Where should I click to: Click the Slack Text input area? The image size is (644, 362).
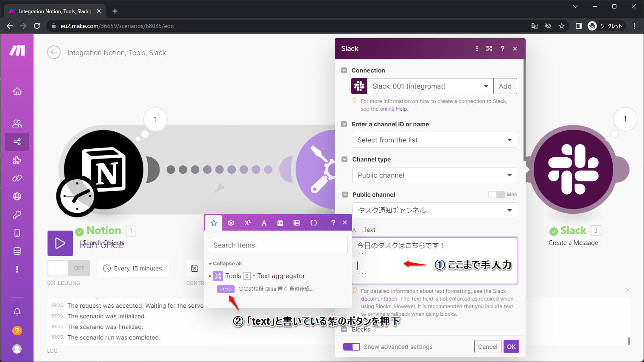coord(434,260)
